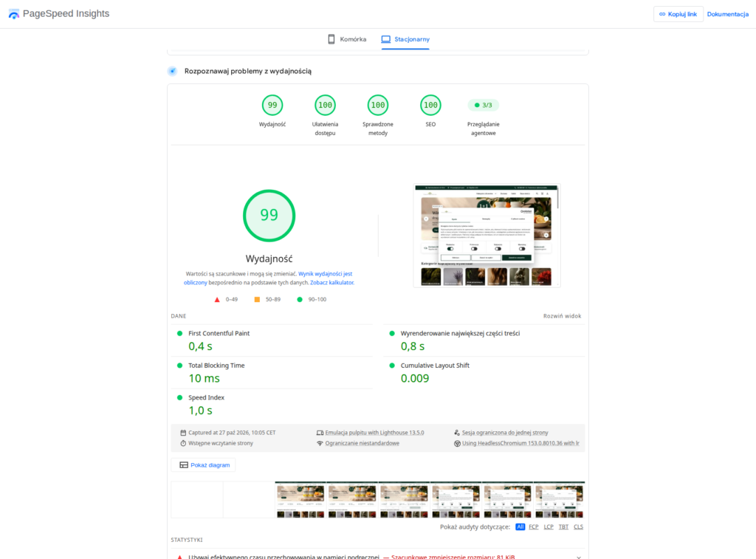Viewport: 756px width, 559px height.
Task: Click the Rozpoznawaj problemy z wydajnością heading
Action: [x=248, y=71]
